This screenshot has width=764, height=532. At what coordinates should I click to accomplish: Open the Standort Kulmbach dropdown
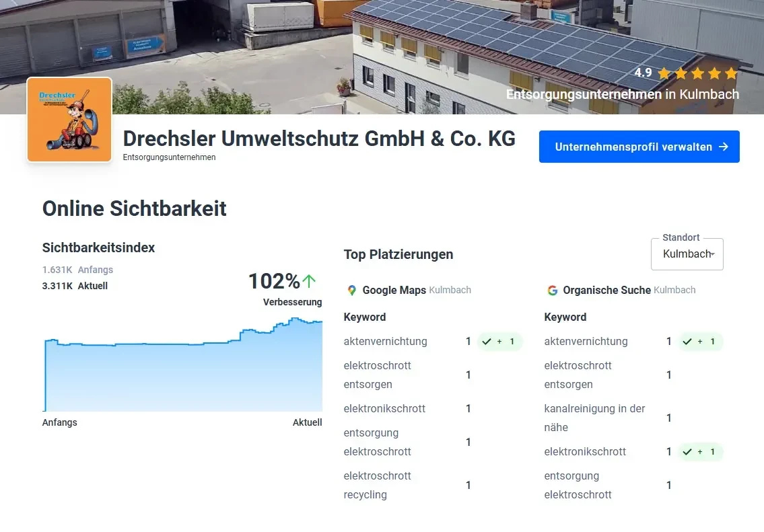(x=687, y=254)
